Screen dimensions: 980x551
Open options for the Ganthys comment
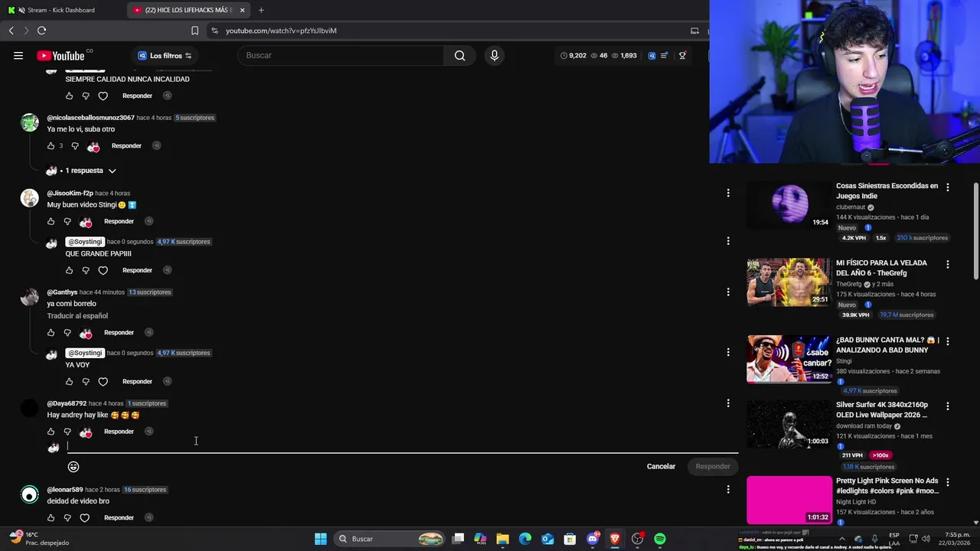point(728,292)
